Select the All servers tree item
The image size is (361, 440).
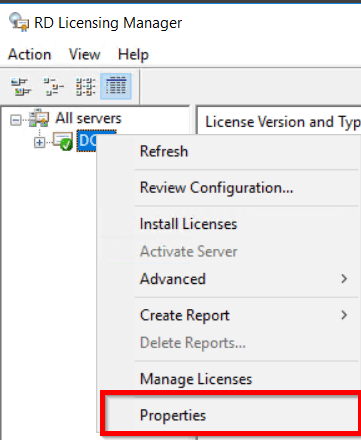(88, 118)
